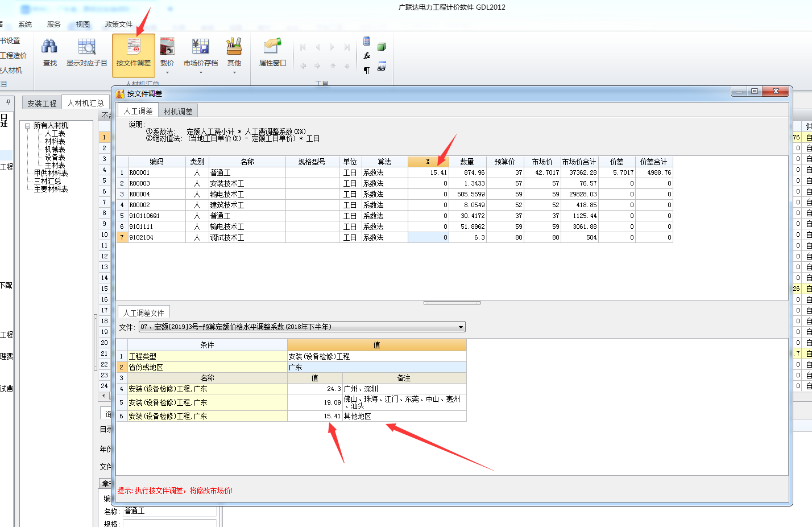Image resolution: width=812 pixels, height=527 pixels.
Task: Open the 人工调差文件 file dropdown
Action: coord(302,327)
